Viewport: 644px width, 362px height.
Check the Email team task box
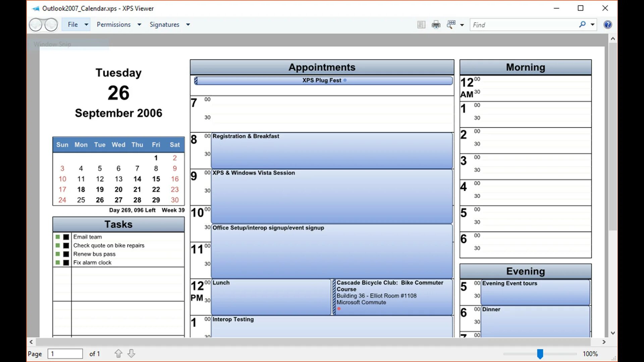click(x=66, y=237)
